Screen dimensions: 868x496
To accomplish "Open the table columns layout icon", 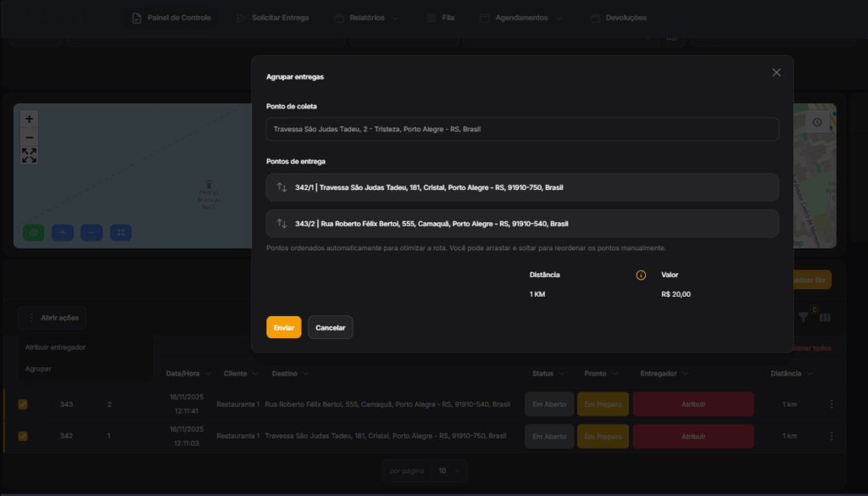I will pyautogui.click(x=825, y=317).
